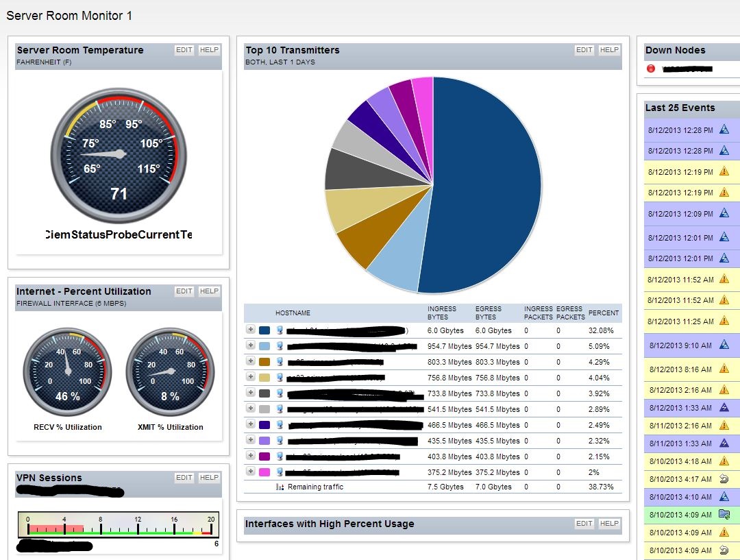Click alert icon for 8/12/2013 1:33 AM event
The image size is (740, 560).
coord(724,407)
